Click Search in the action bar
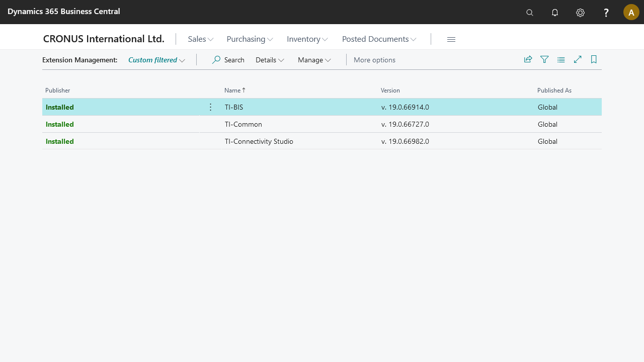The width and height of the screenshot is (644, 362). click(x=228, y=60)
